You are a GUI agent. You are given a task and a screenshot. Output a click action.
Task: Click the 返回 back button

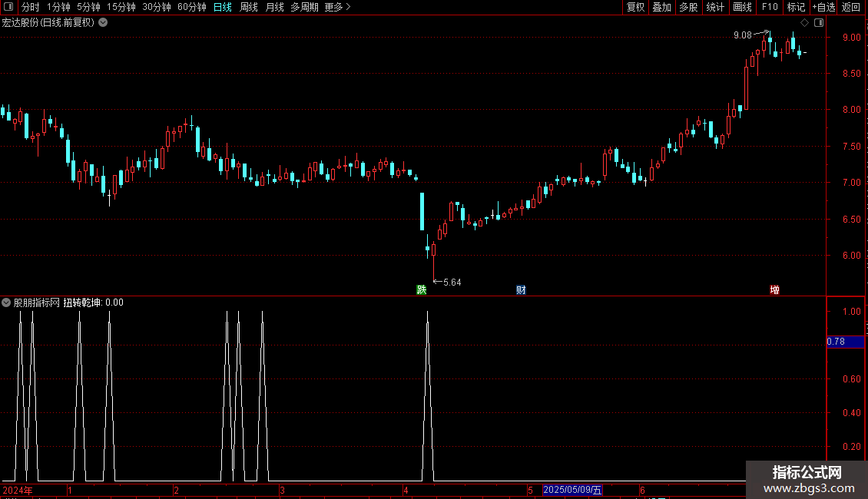pyautogui.click(x=851, y=7)
